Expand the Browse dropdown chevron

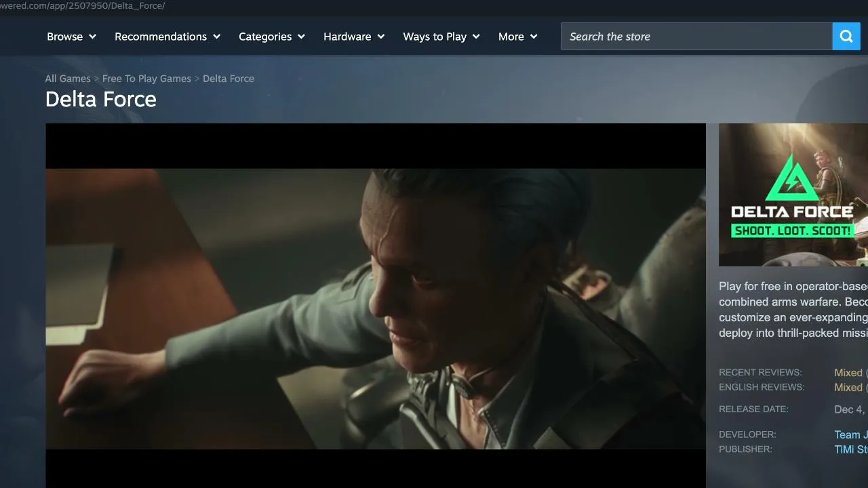pyautogui.click(x=92, y=37)
